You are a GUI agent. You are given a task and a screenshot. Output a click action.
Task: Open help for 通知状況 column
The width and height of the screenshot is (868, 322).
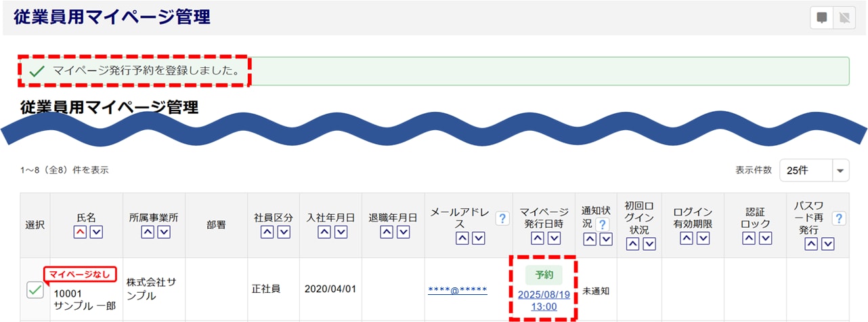(601, 224)
